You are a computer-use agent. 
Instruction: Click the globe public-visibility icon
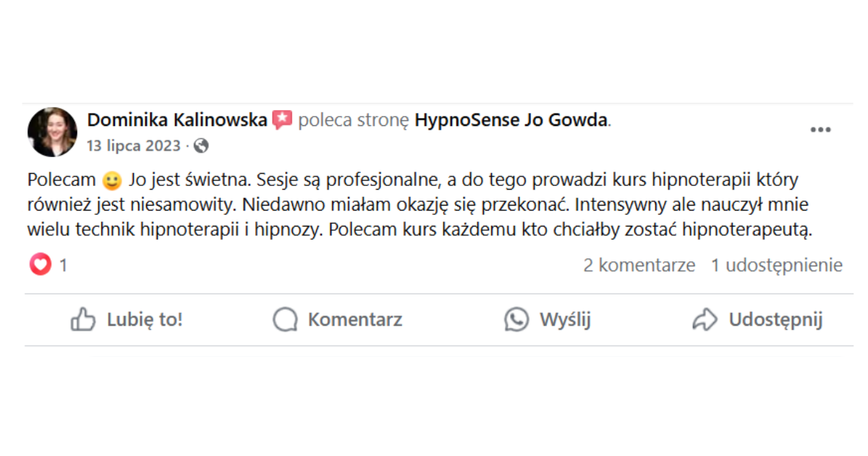coord(201,145)
